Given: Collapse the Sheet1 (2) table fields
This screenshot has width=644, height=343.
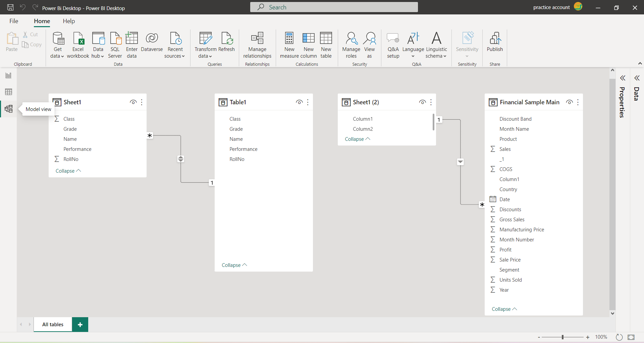Looking at the screenshot, I should point(357,139).
